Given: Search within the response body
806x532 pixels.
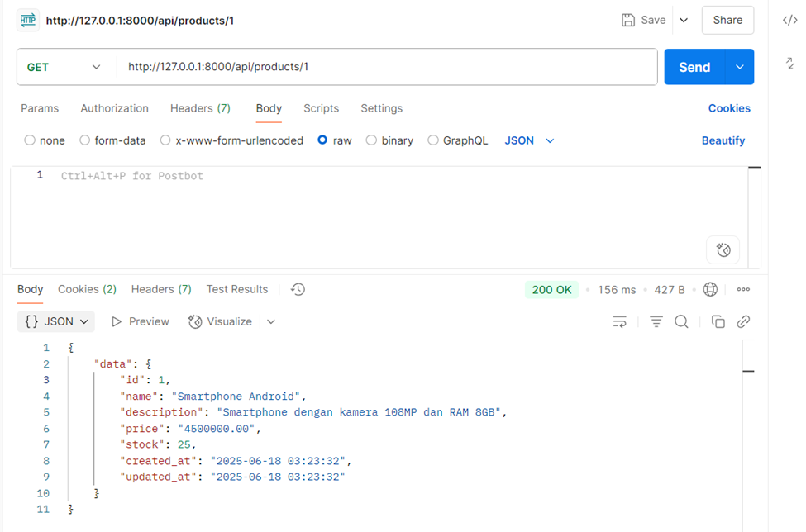Looking at the screenshot, I should [681, 321].
